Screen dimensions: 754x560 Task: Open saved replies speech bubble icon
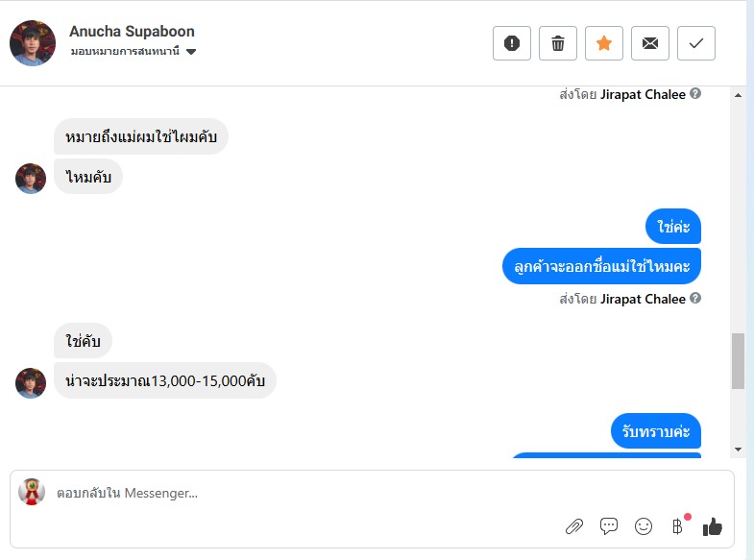tap(609, 525)
